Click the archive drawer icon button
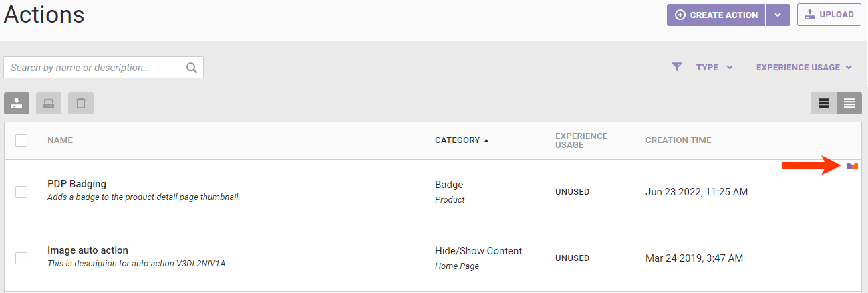Image resolution: width=868 pixels, height=293 pixels. (x=49, y=103)
